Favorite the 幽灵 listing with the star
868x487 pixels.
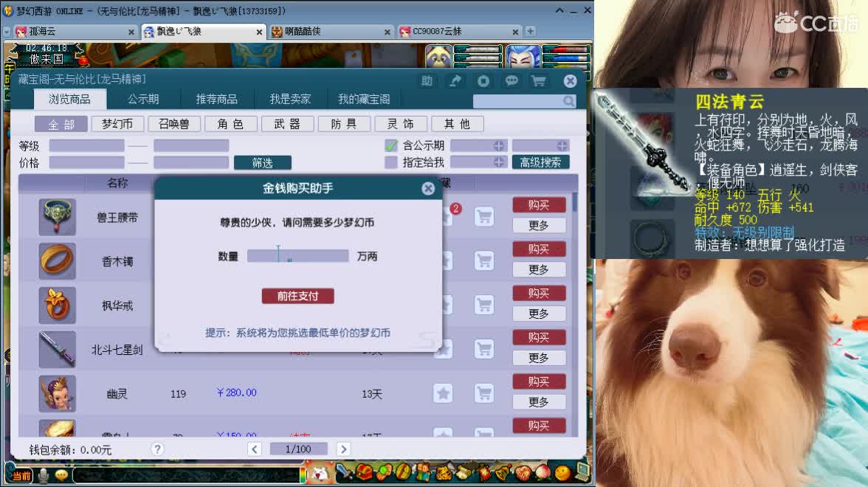click(443, 393)
